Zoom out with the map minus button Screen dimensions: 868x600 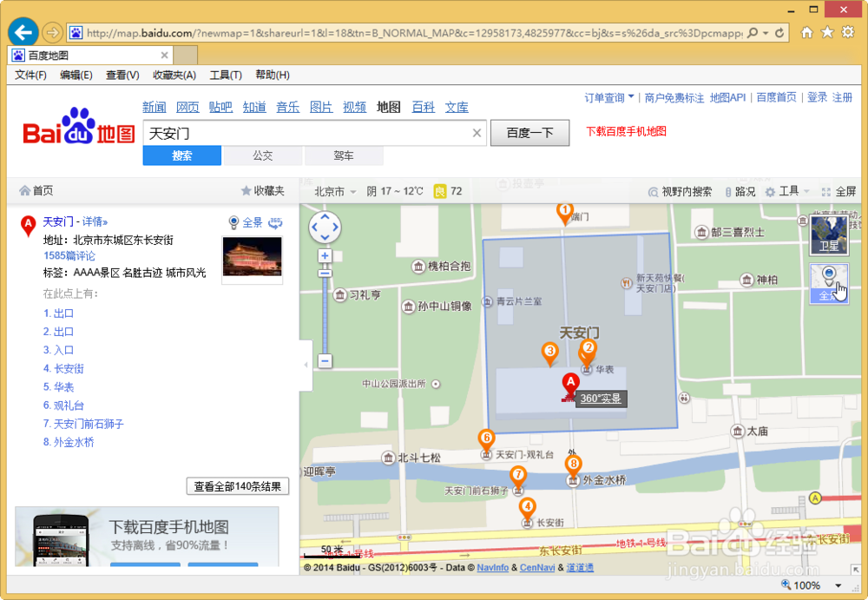click(x=325, y=360)
